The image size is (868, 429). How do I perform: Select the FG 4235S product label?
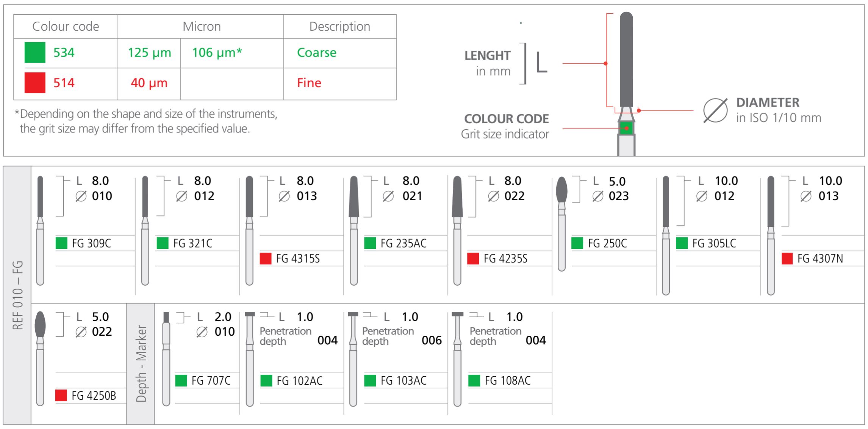point(505,259)
